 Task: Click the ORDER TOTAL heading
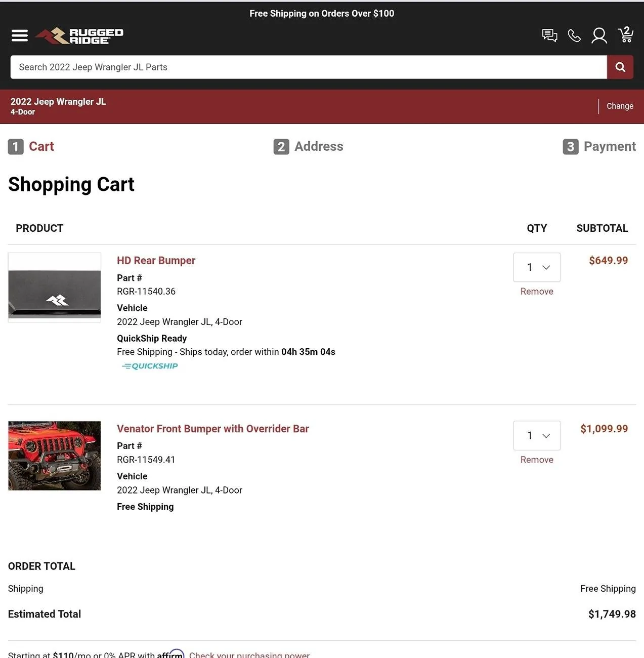[41, 566]
